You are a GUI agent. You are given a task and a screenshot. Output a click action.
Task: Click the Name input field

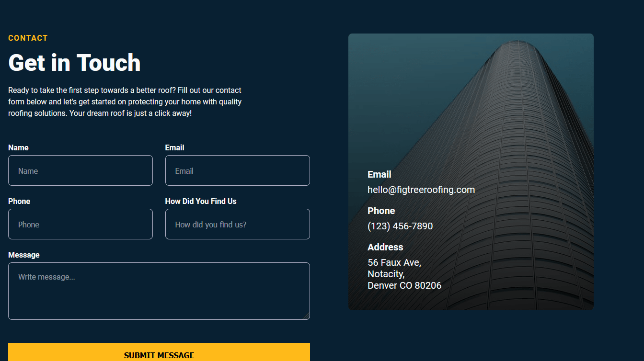80,170
